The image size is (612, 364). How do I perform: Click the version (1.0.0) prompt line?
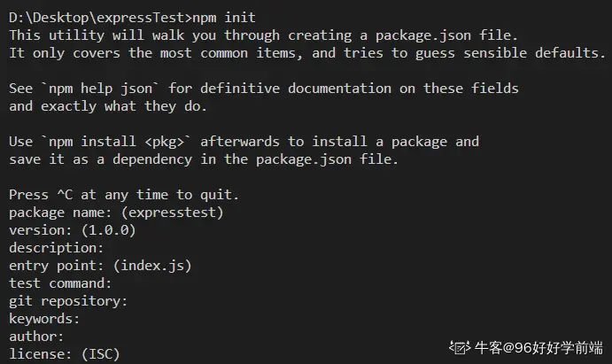pos(73,230)
